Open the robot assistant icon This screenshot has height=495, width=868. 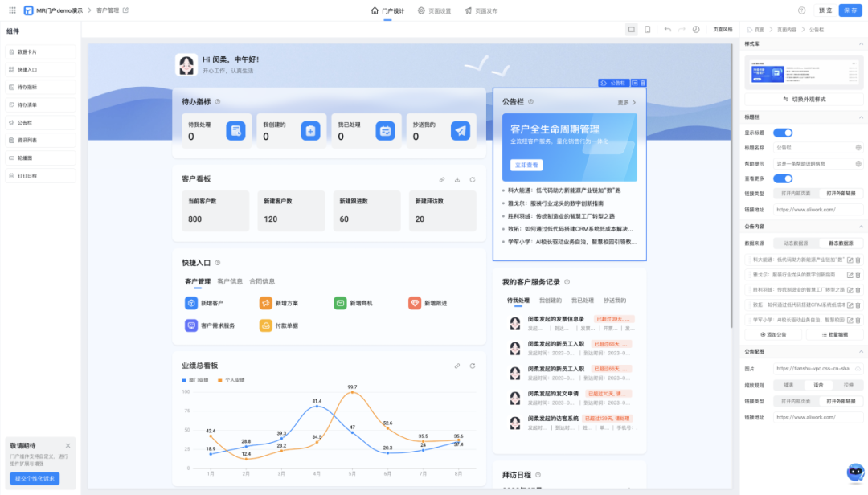point(854,473)
